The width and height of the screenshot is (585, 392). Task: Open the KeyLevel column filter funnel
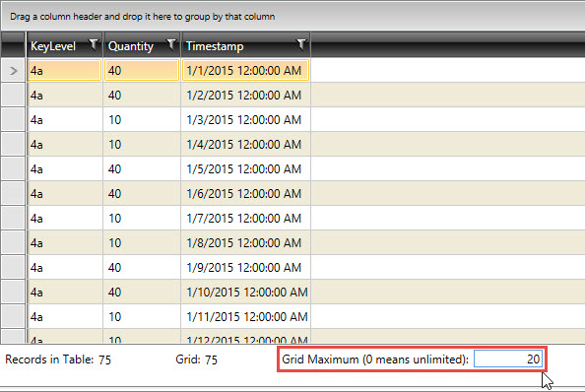coord(93,44)
